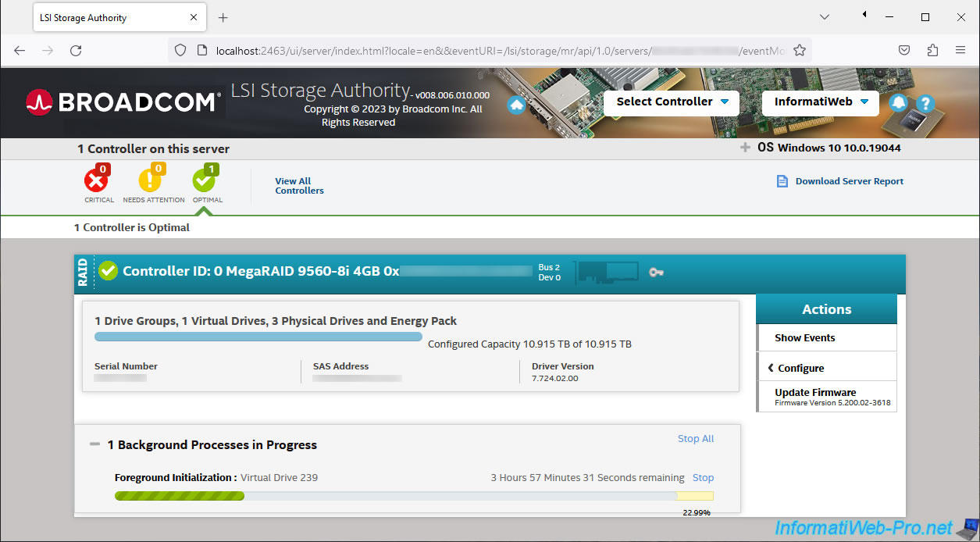Click the red Critical status icon
This screenshot has height=542, width=980.
pyautogui.click(x=97, y=180)
